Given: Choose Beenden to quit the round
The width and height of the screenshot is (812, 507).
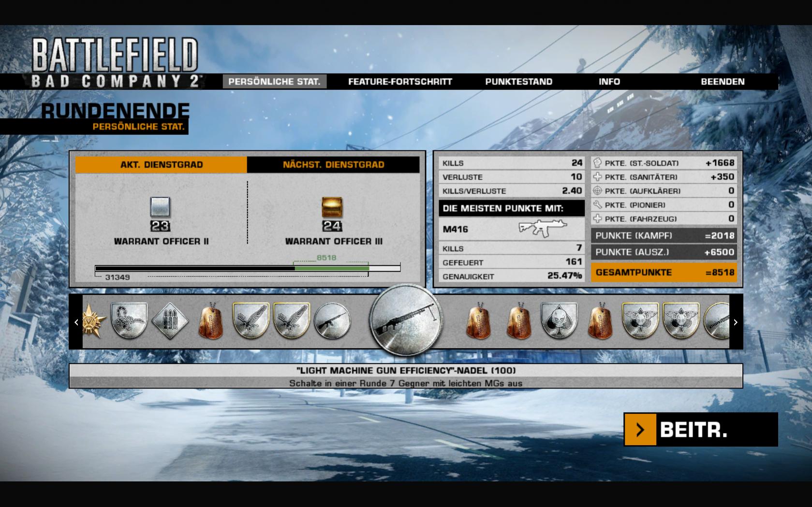Looking at the screenshot, I should coord(723,82).
